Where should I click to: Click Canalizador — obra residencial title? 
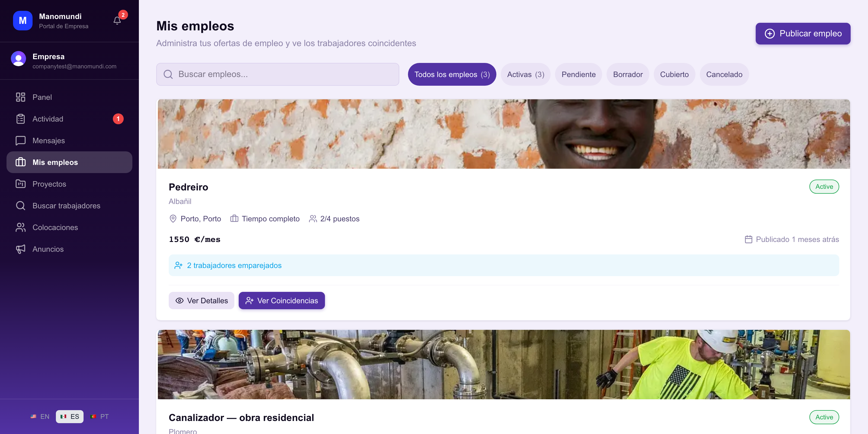(x=241, y=417)
